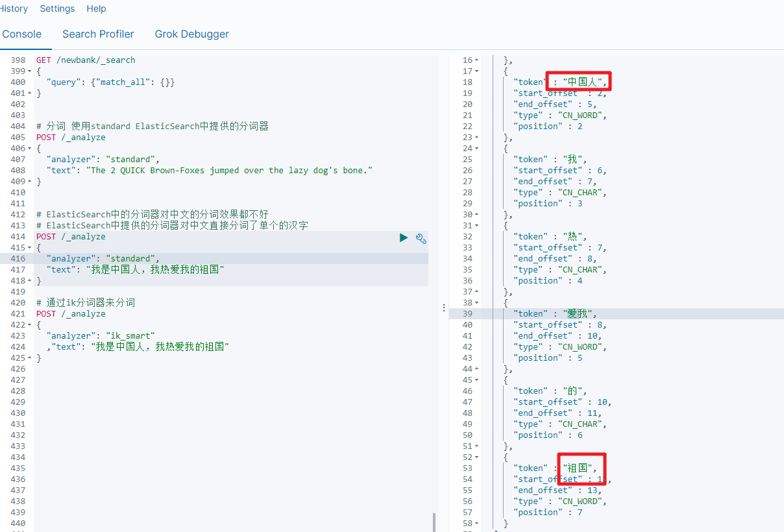
Task: Click POST /_analyze on line 405
Action: (x=71, y=138)
